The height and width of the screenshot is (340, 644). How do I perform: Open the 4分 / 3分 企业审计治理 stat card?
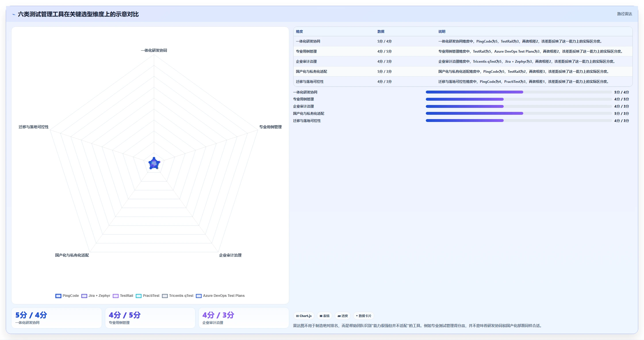click(244, 318)
